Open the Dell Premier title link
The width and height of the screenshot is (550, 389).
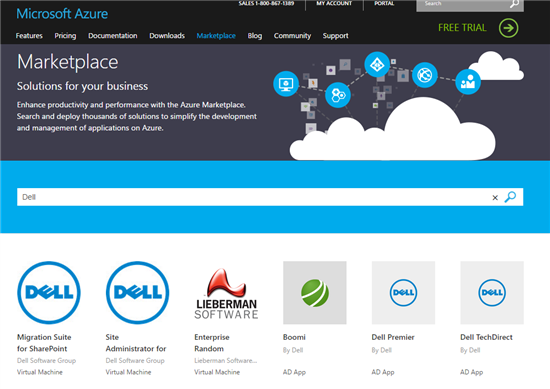tap(393, 337)
